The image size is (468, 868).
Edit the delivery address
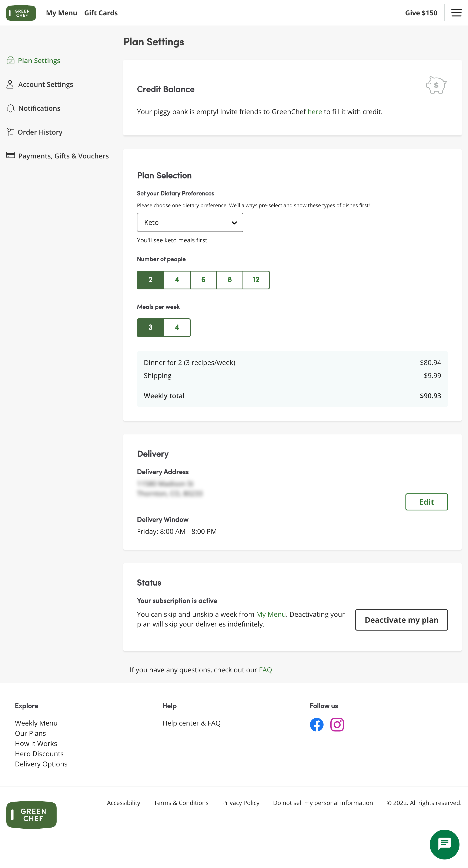(427, 502)
